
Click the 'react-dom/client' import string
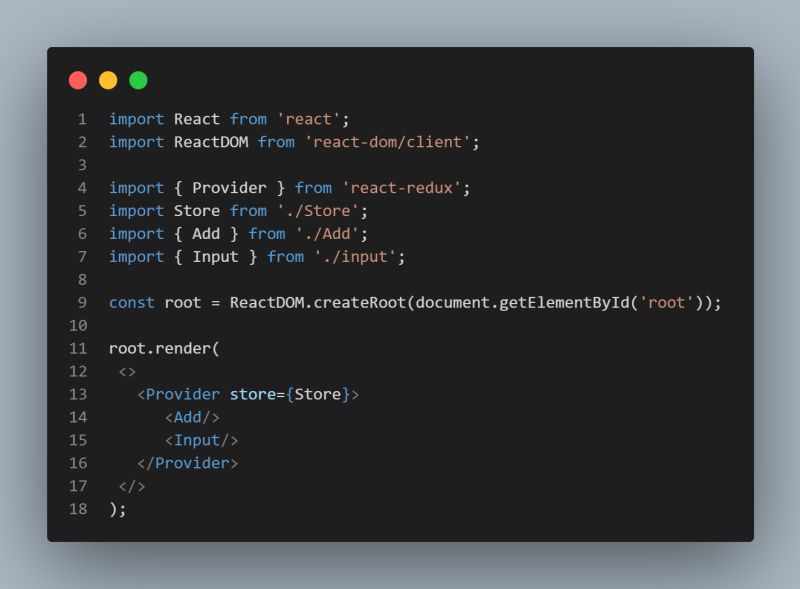(x=387, y=142)
